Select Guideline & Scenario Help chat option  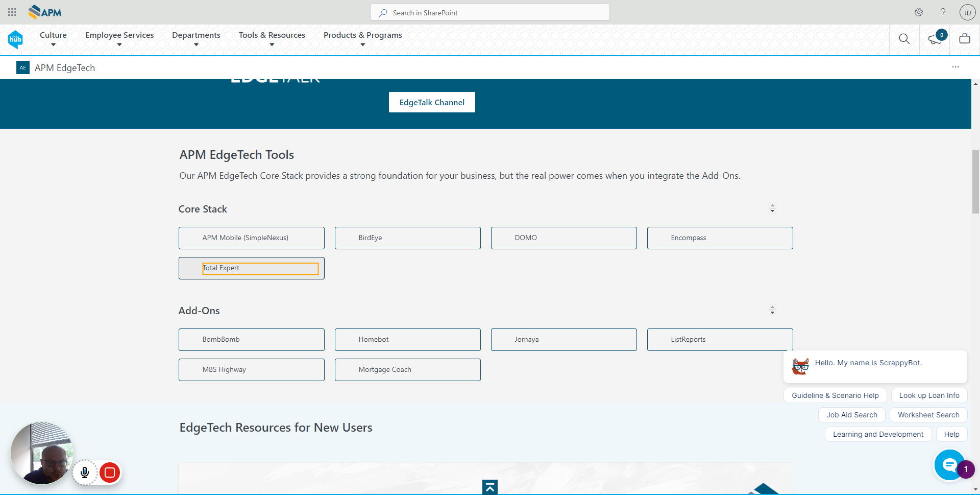[x=835, y=395]
